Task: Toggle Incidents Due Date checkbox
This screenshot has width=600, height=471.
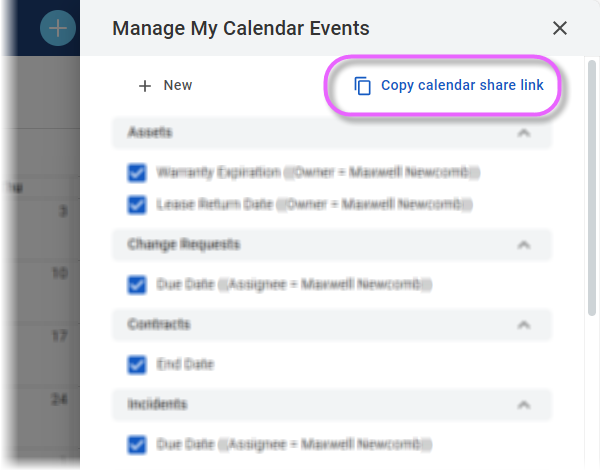Action: tap(137, 444)
